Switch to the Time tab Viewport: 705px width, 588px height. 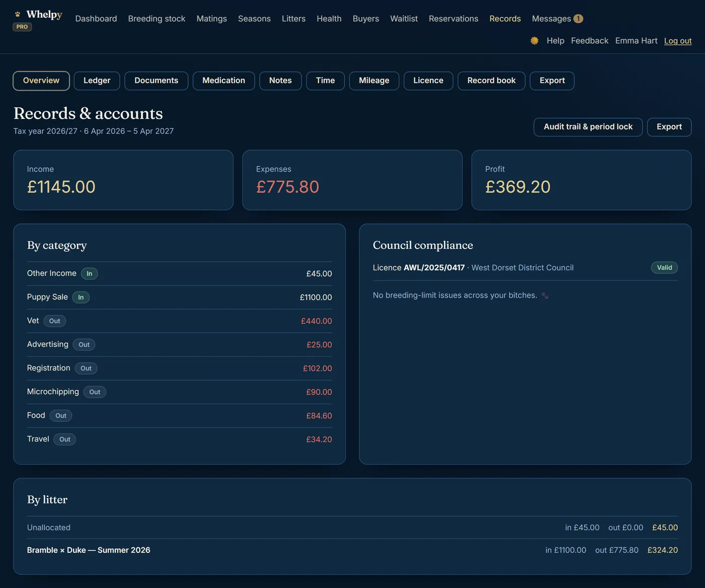point(325,81)
